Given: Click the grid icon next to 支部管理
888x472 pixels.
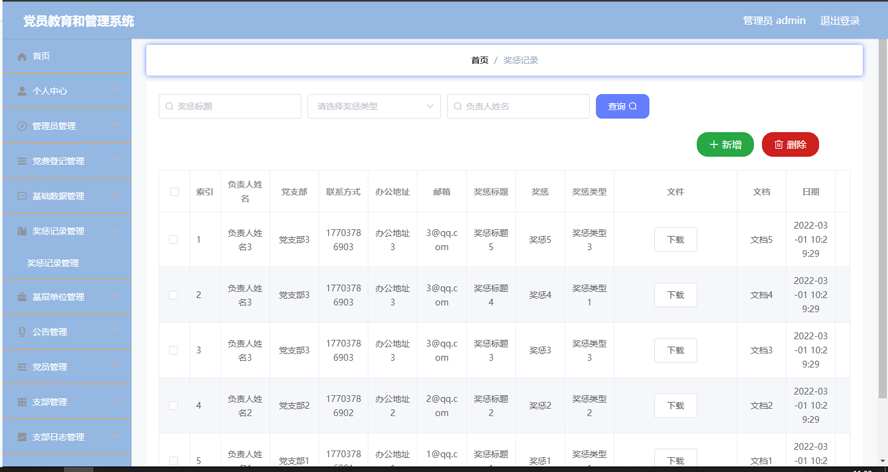Looking at the screenshot, I should (22, 402).
